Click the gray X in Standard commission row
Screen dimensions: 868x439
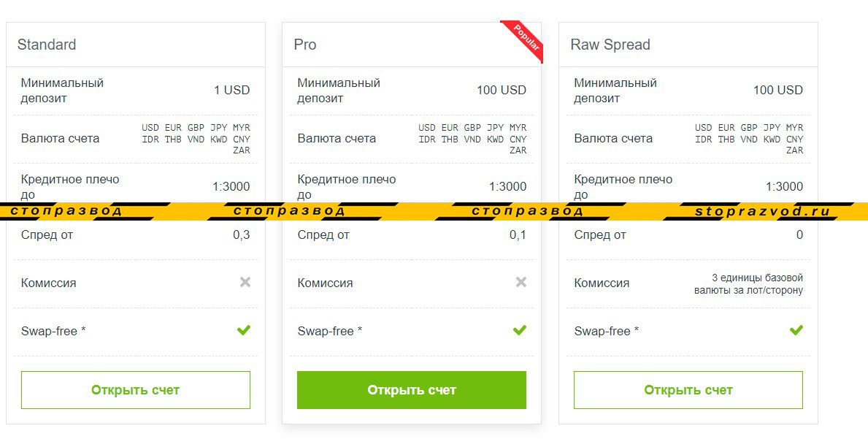245,282
